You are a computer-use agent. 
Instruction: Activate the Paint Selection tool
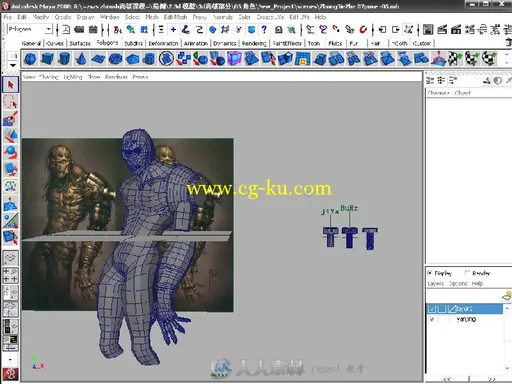[x=10, y=118]
